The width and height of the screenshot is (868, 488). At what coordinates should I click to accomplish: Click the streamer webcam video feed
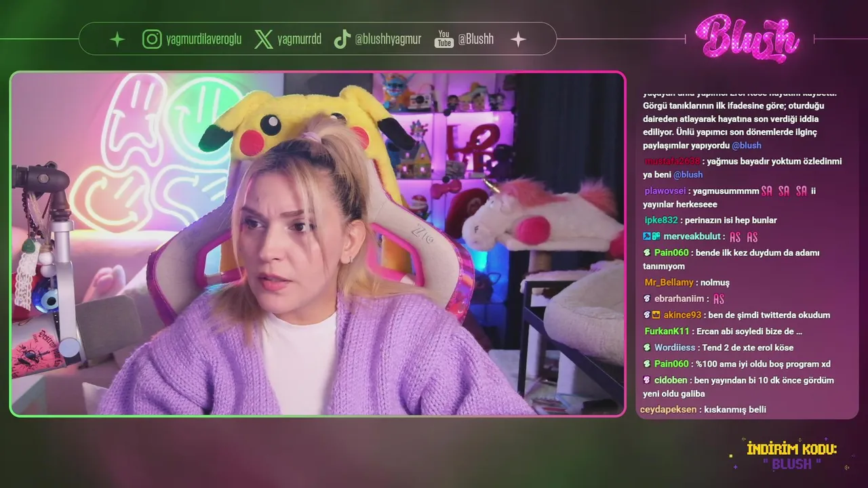[x=317, y=243]
